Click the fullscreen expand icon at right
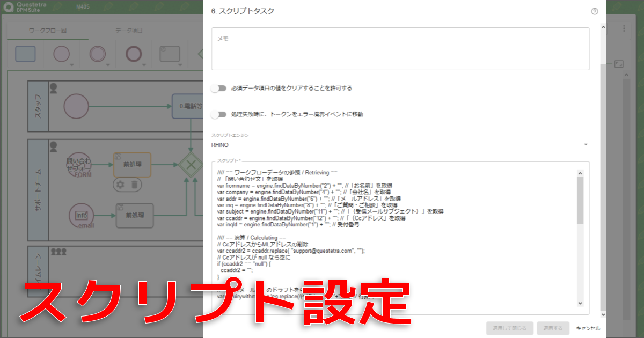The width and height of the screenshot is (644, 338). click(619, 64)
